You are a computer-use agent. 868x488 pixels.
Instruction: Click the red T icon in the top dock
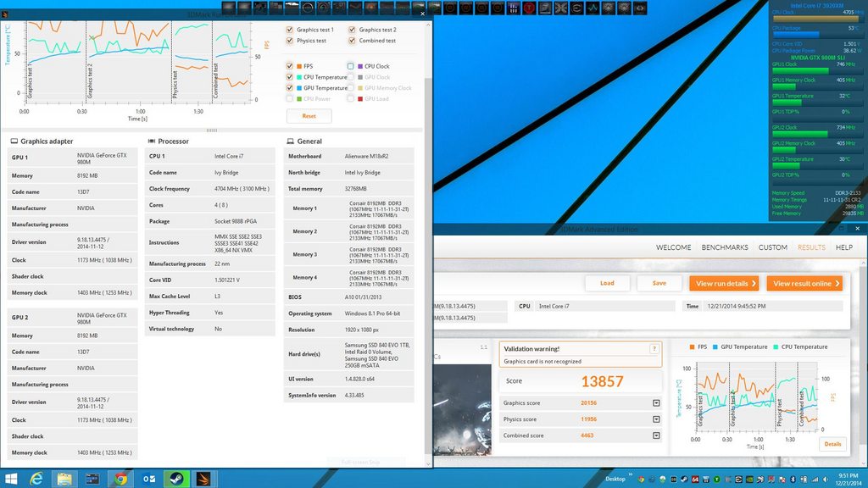[529, 8]
